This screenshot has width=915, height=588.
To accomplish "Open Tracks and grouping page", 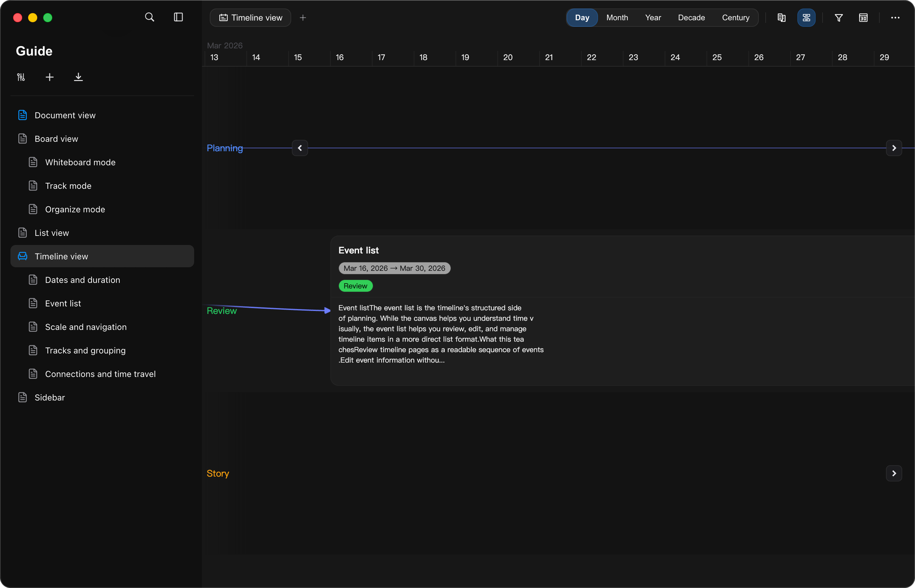I will point(102,351).
